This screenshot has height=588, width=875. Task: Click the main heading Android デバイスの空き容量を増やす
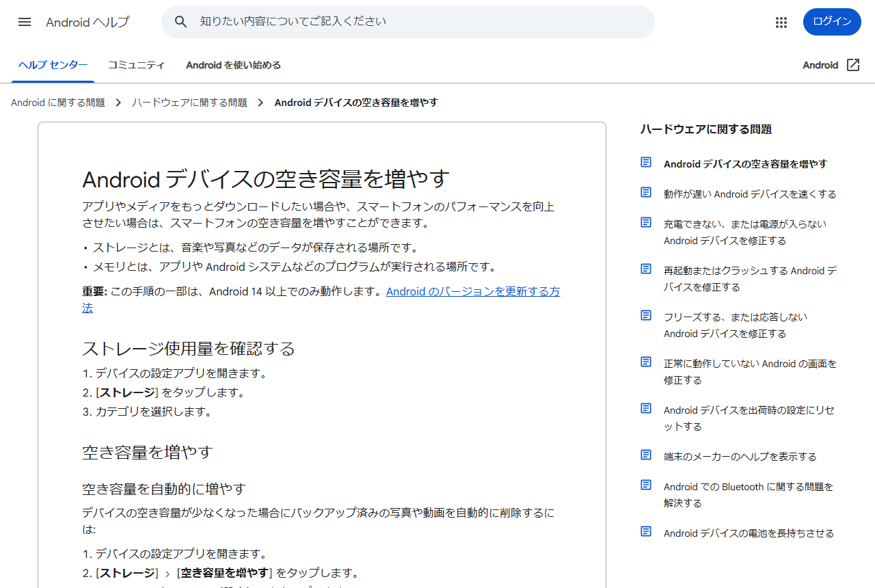[266, 179]
